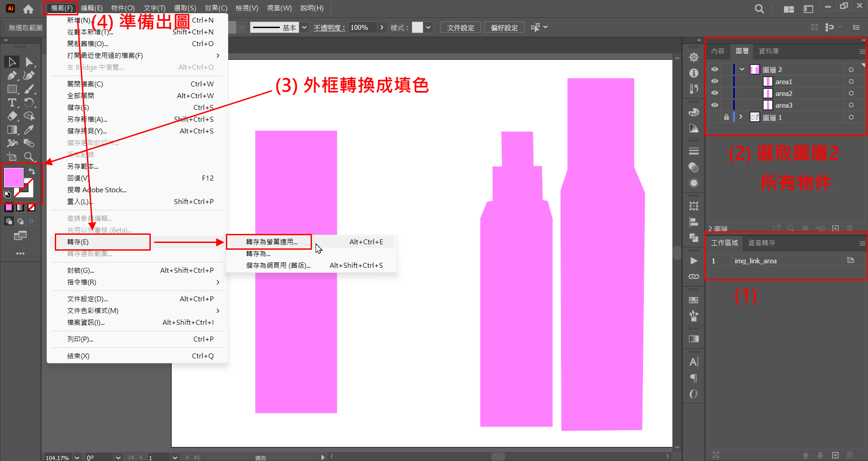Expand the 圖層 1 layer
This screenshot has height=461, width=868.
point(741,117)
